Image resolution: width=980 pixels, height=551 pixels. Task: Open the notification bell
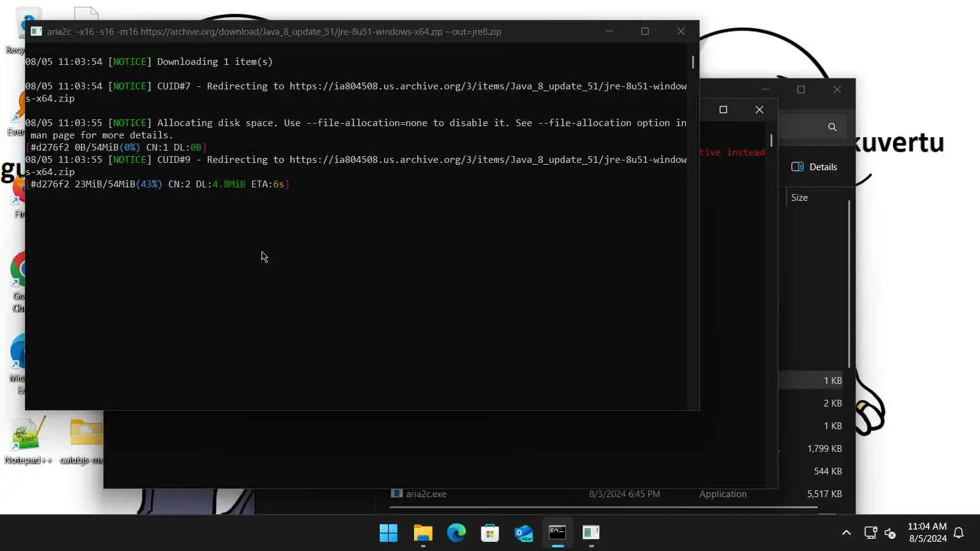click(959, 533)
